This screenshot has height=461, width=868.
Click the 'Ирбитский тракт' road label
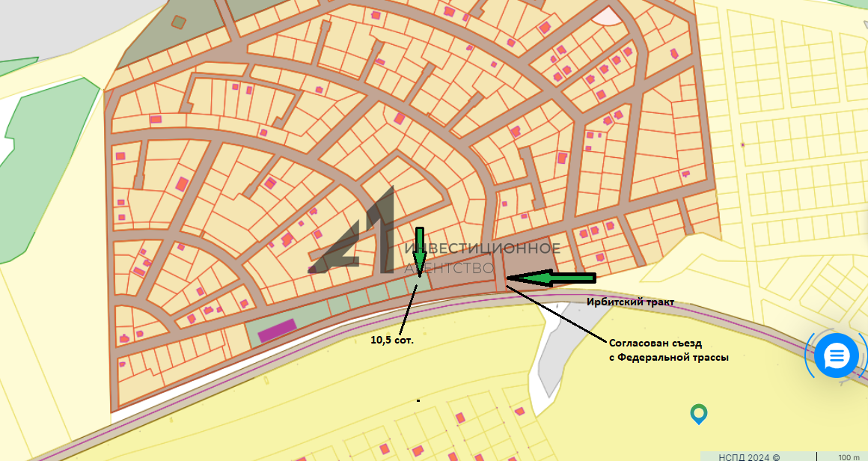pos(630,302)
